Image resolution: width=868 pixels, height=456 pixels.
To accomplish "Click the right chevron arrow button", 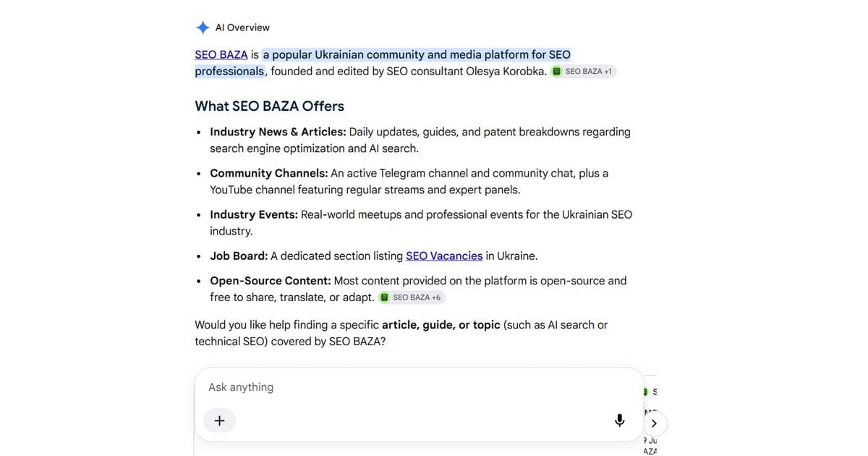I will (x=654, y=423).
